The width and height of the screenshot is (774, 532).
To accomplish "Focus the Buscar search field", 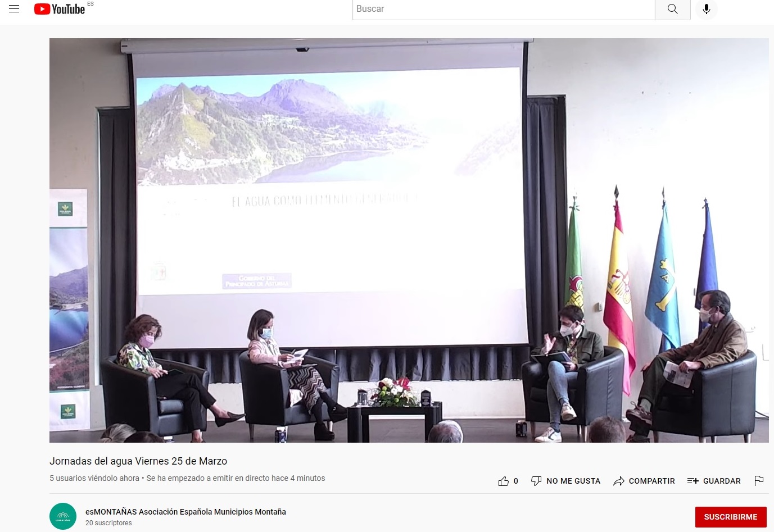I will click(503, 9).
